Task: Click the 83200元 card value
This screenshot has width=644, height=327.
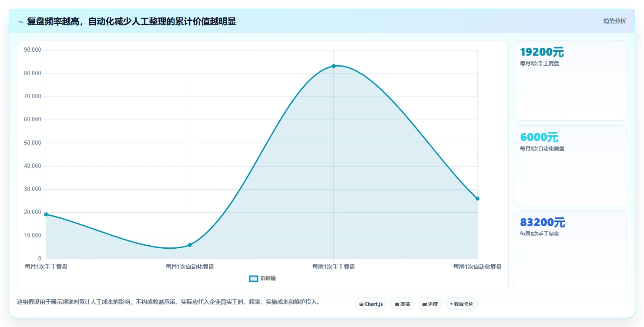Action: pos(542,223)
